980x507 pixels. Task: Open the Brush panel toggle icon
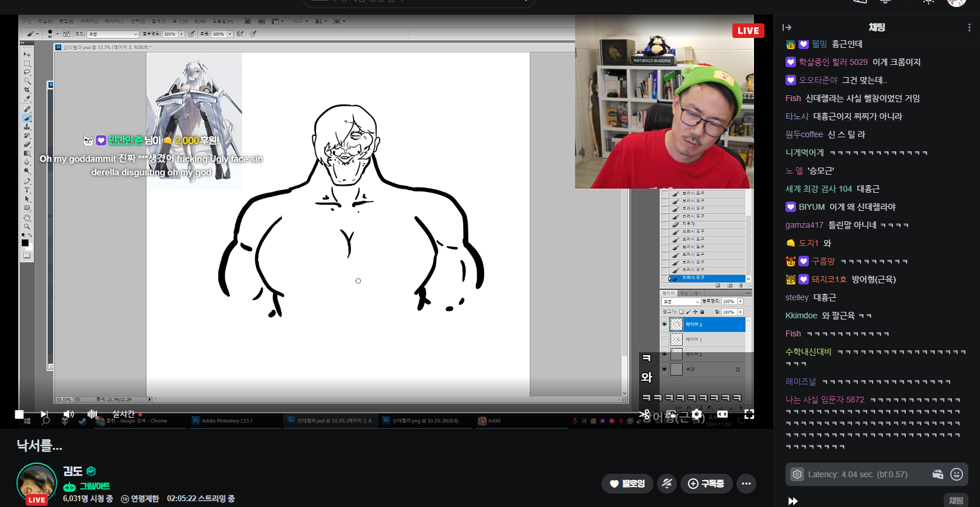pos(67,34)
